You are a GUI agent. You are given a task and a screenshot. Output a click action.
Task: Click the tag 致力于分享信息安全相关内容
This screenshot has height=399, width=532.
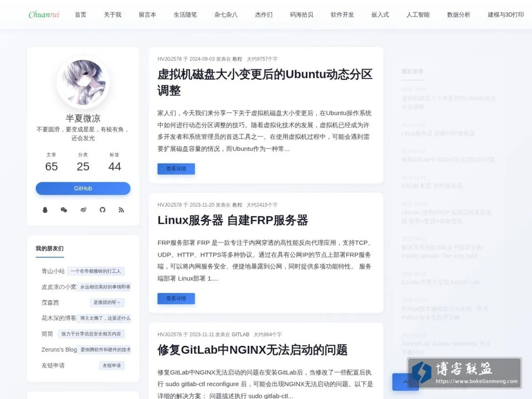pyautogui.click(x=91, y=334)
